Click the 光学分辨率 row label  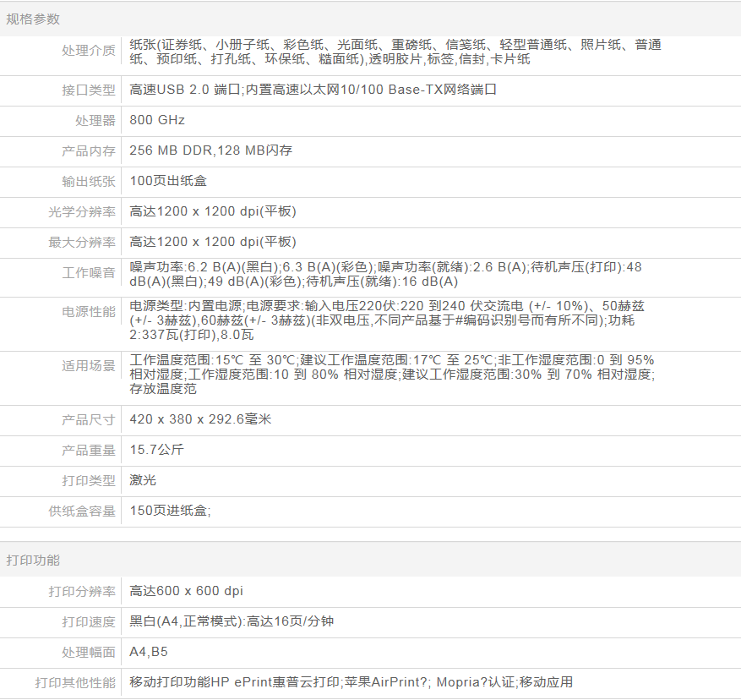pyautogui.click(x=82, y=211)
